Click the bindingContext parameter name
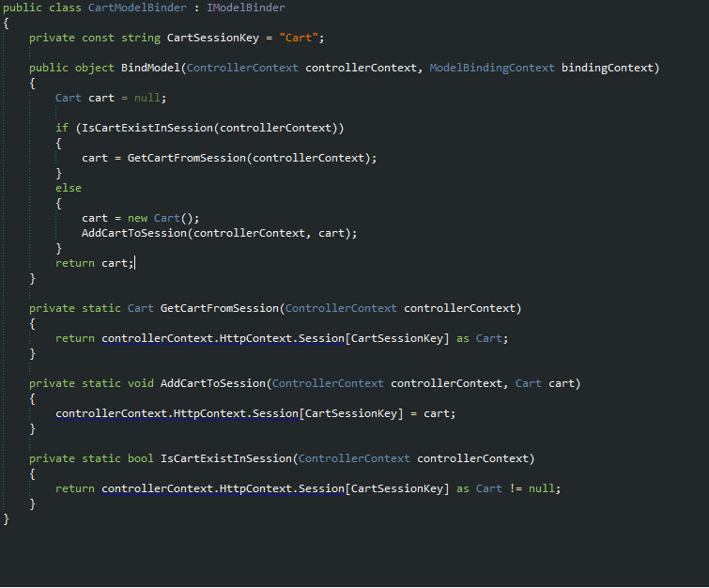Viewport: 709px width, 588px height. click(x=608, y=68)
